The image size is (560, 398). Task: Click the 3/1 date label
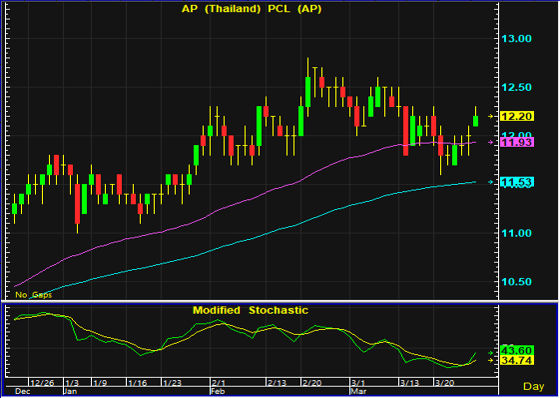(x=357, y=383)
